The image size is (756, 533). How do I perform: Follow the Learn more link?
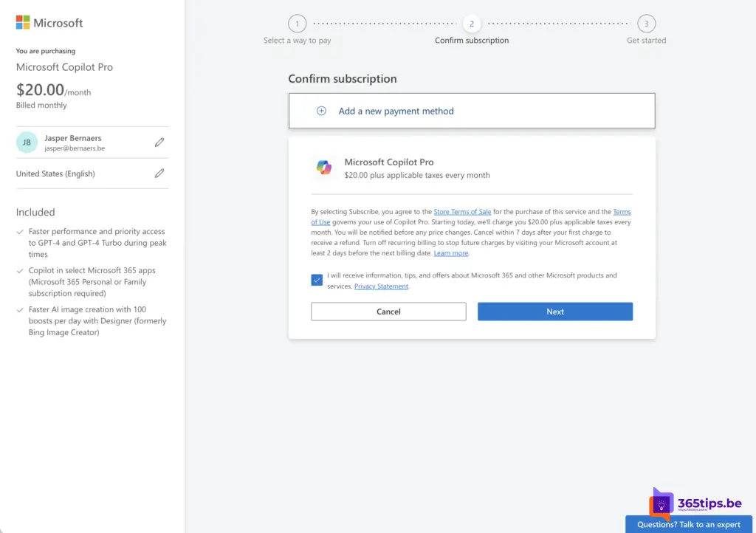point(450,253)
